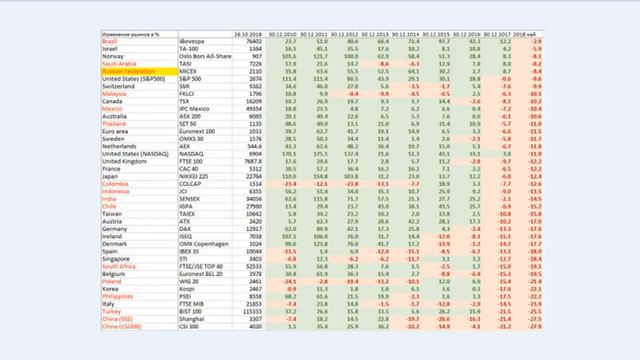Image resolution: width=640 pixels, height=360 pixels.
Task: Select the Switzerland cell
Action: click(x=140, y=87)
